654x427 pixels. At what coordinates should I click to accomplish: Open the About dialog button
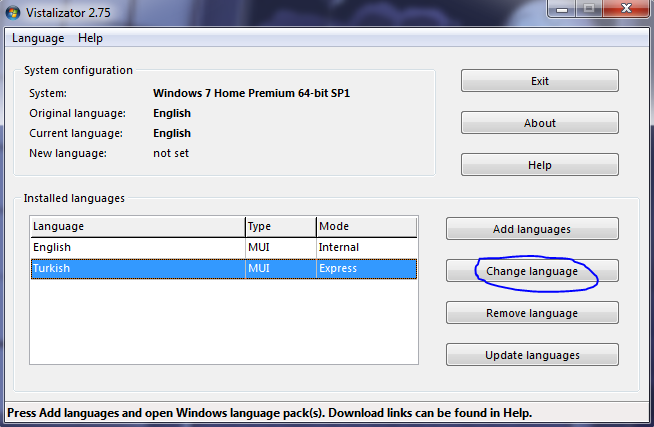tap(540, 123)
